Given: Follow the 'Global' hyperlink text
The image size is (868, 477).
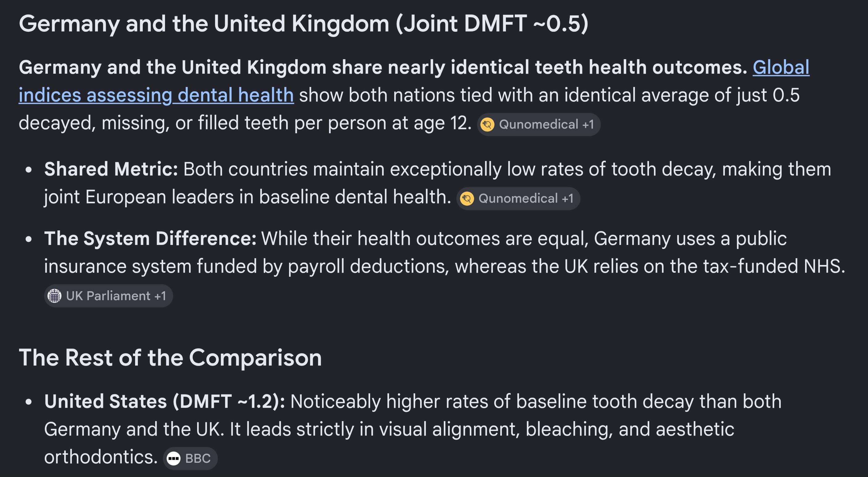Looking at the screenshot, I should coord(781,68).
